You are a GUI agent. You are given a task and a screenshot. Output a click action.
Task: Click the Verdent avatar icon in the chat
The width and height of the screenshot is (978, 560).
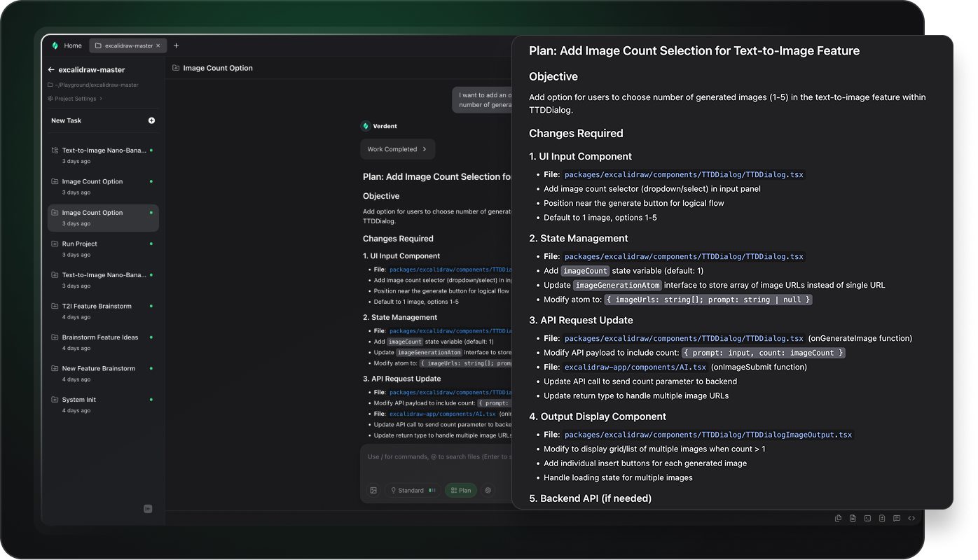coord(365,126)
